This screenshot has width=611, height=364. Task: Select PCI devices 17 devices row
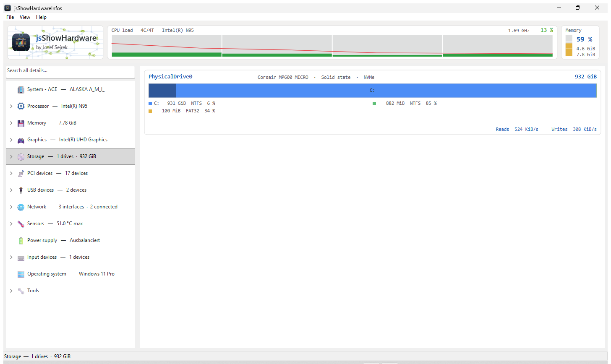pyautogui.click(x=70, y=173)
